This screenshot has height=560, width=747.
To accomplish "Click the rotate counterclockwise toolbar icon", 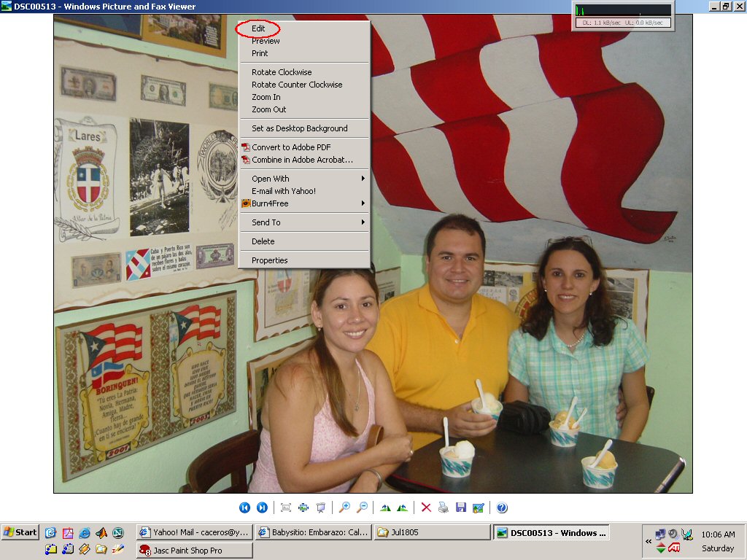I will (402, 507).
